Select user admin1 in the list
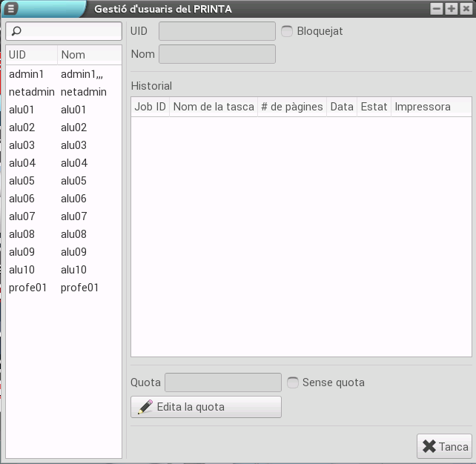This screenshot has width=476, height=464. pos(27,74)
